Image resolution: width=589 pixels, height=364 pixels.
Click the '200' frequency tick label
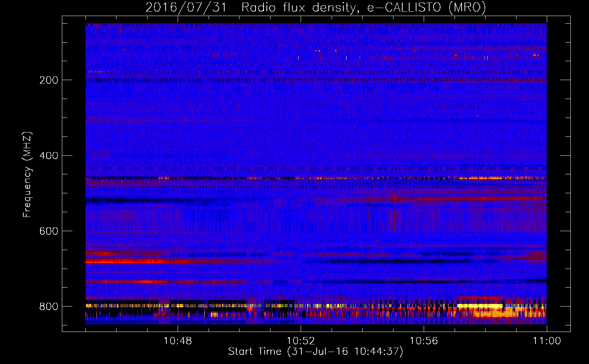coord(49,80)
